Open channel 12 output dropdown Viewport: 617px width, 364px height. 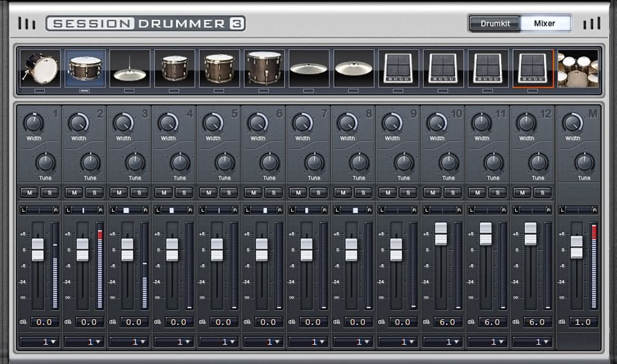pyautogui.click(x=533, y=342)
